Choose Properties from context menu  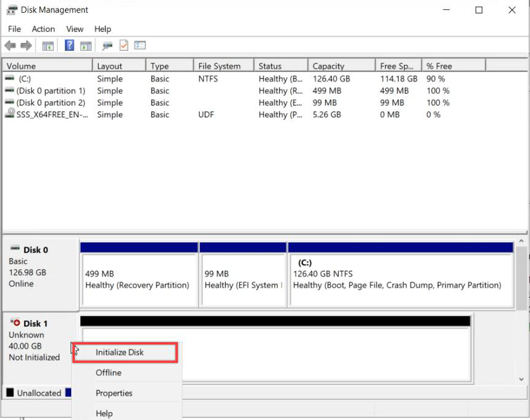(x=127, y=393)
